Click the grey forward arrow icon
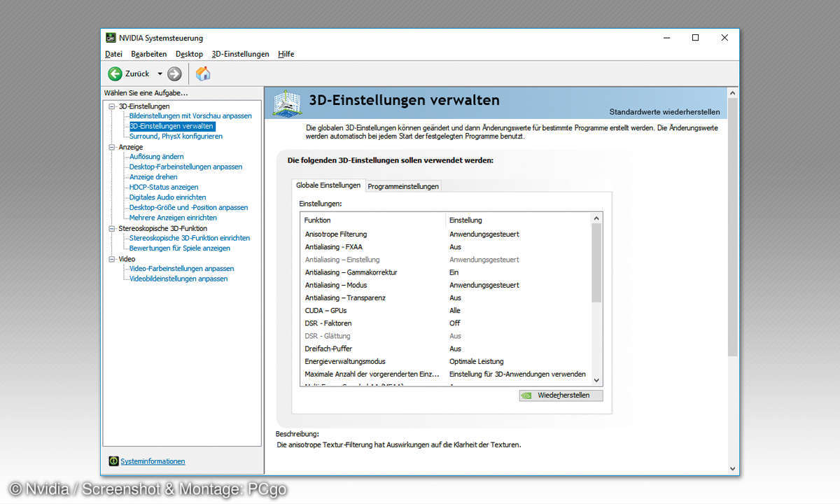 174,73
